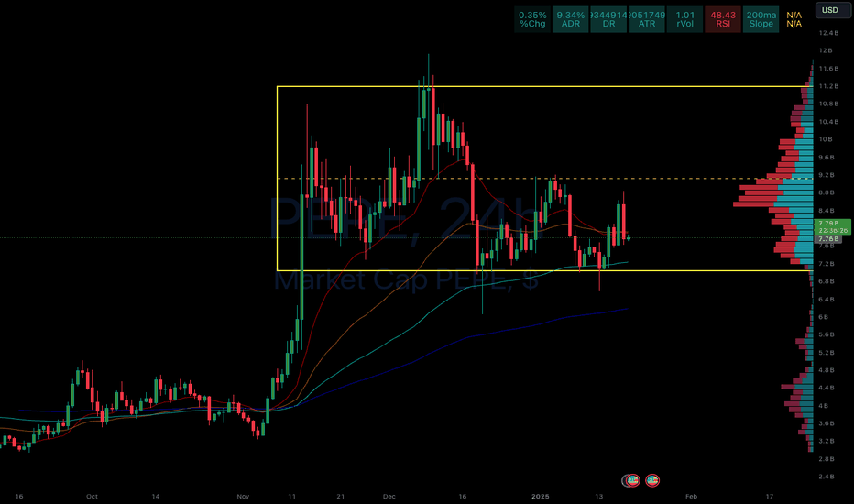Click the 10 B price axis label
The image size is (854, 504).
pos(825,139)
